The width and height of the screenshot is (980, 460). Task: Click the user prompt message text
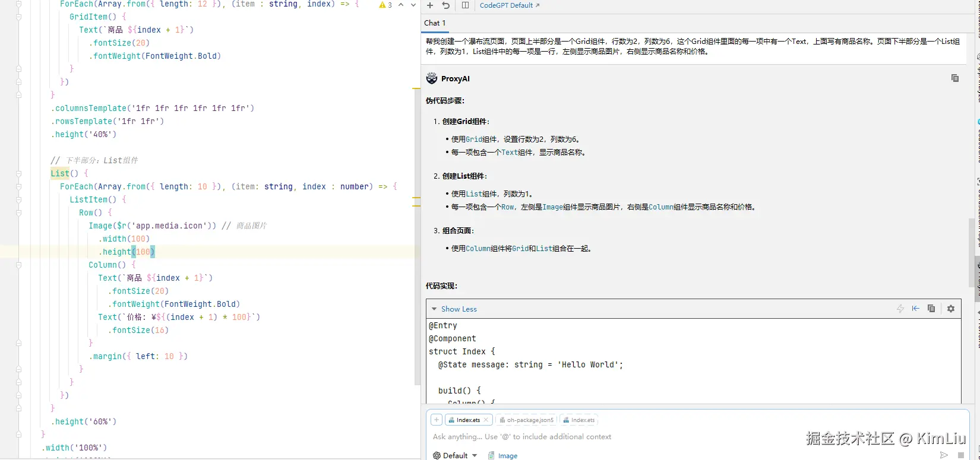(x=693, y=46)
